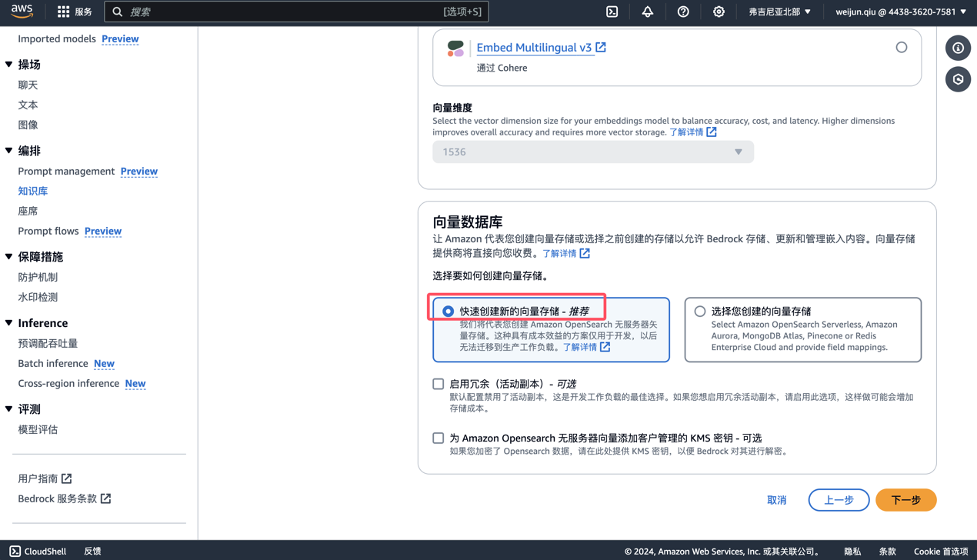Collapse the 保障措施 sidebar section
Viewport: 977px width, 560px height.
[x=9, y=257]
